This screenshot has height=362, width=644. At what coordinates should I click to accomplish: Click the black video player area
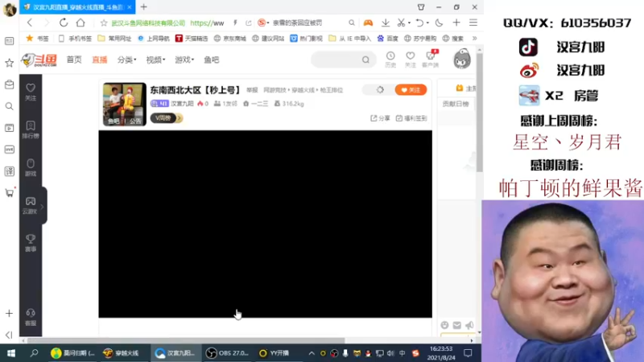pos(266,224)
